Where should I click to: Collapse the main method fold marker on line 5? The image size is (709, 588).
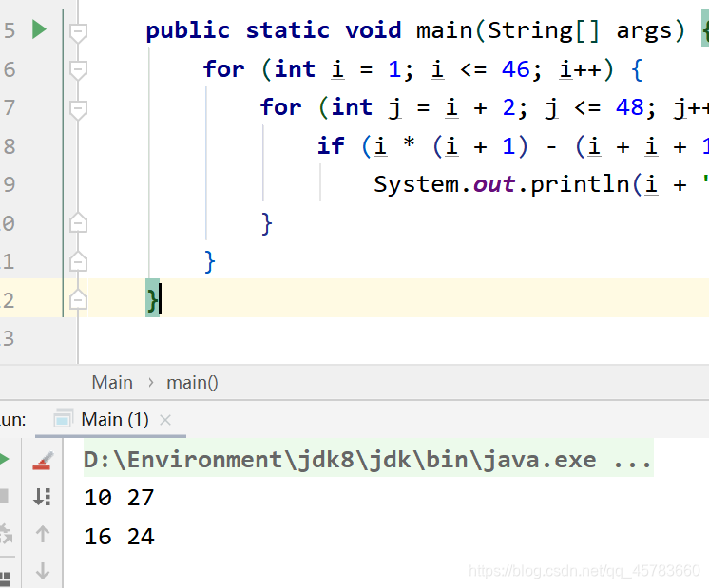coord(78,32)
